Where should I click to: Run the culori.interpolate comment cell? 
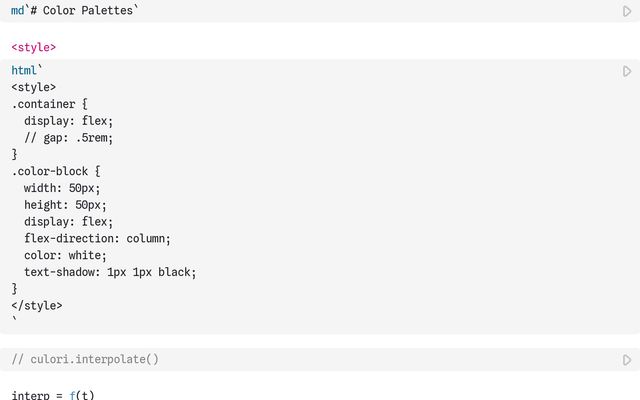pos(627,360)
